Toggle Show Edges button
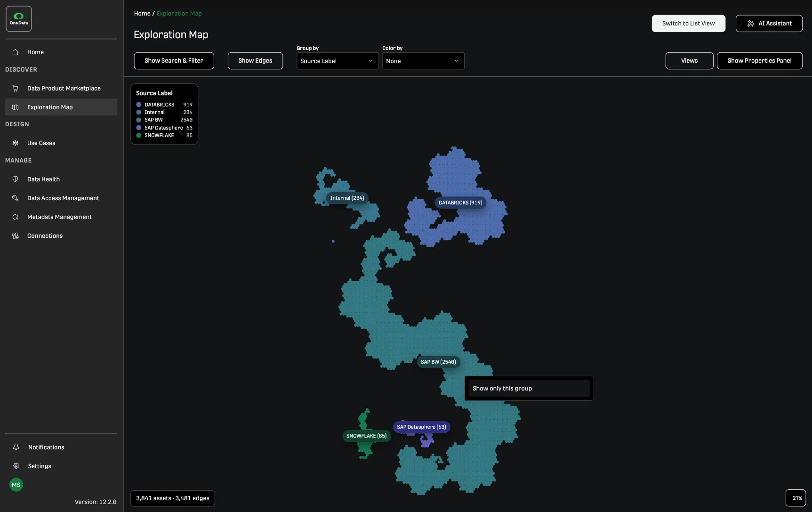812x512 pixels. 255,61
